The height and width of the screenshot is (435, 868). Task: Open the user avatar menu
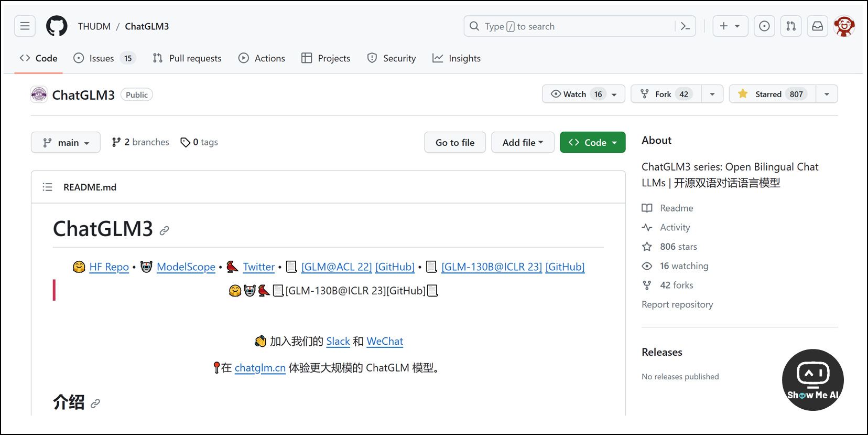coord(844,26)
